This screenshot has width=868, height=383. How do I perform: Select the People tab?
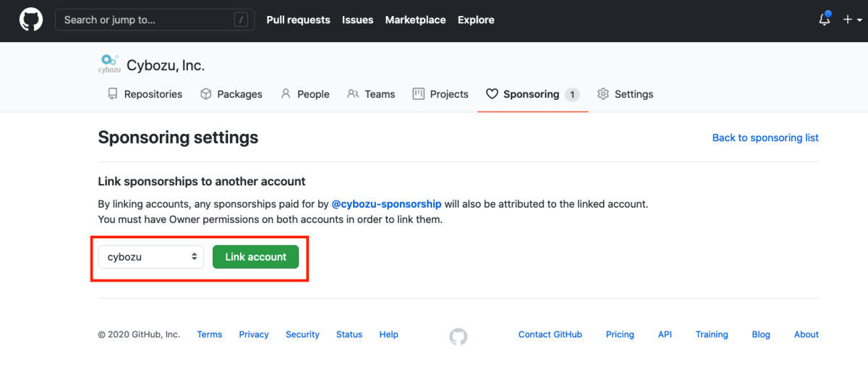pos(305,94)
